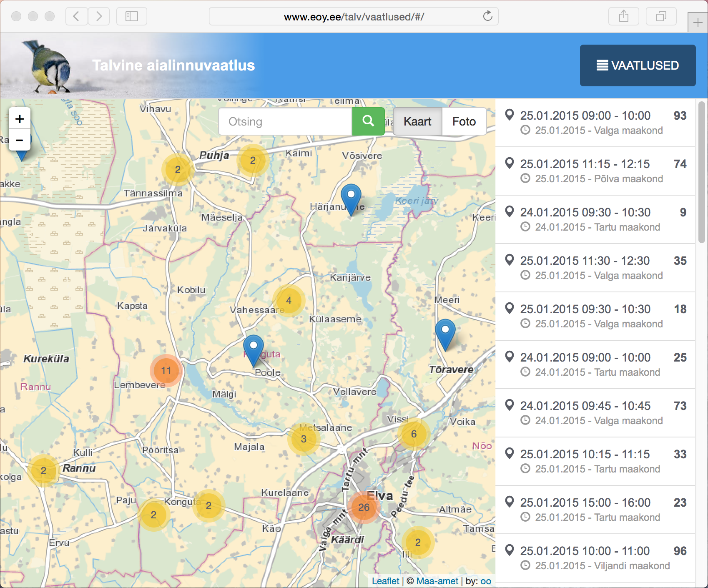Zoom out the map with minus button
The width and height of the screenshot is (708, 588).
pos(20,140)
